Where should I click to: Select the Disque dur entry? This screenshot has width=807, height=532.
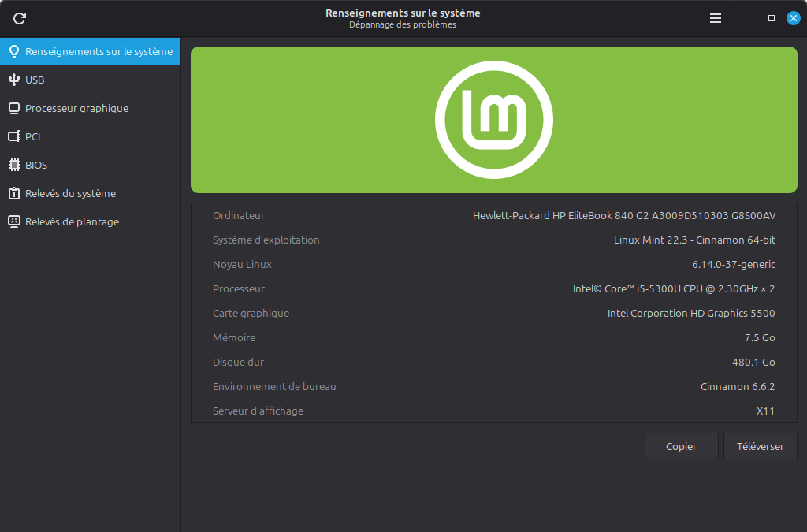point(493,362)
